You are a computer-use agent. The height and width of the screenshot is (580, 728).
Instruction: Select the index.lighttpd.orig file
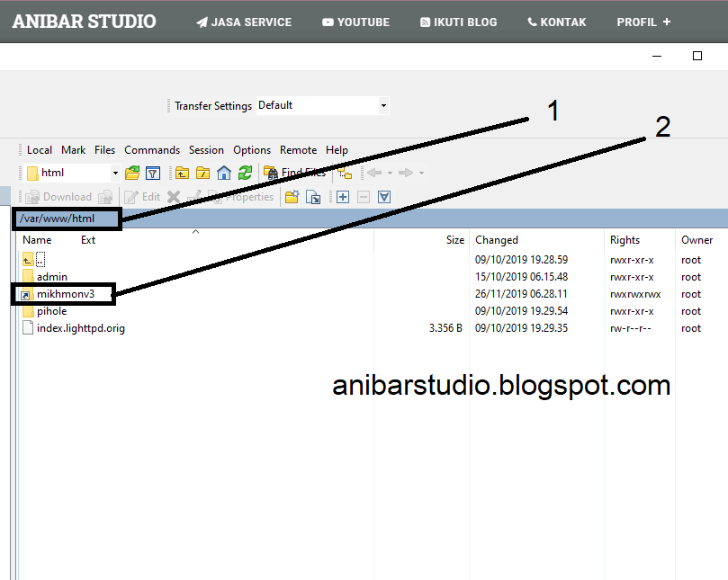click(x=74, y=328)
